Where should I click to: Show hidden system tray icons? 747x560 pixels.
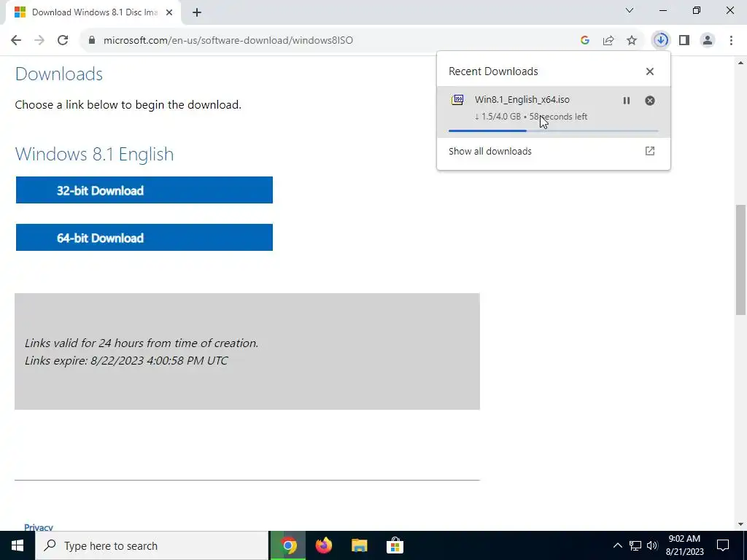point(617,545)
